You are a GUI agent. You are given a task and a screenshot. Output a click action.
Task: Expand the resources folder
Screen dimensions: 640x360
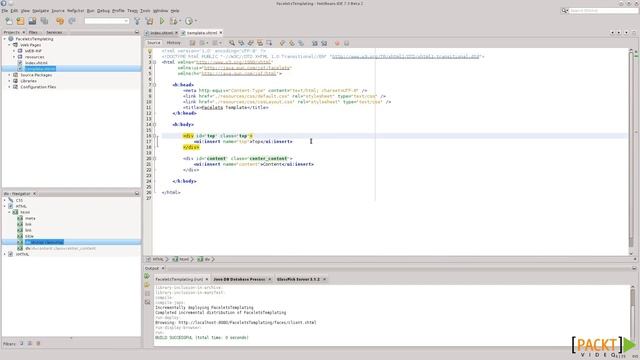coord(14,57)
